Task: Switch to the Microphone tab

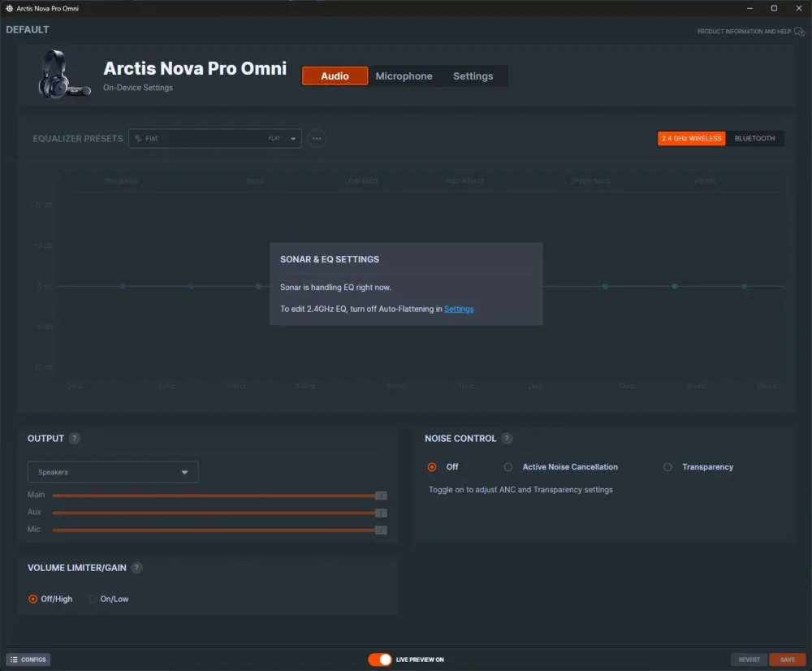Action: pyautogui.click(x=404, y=76)
